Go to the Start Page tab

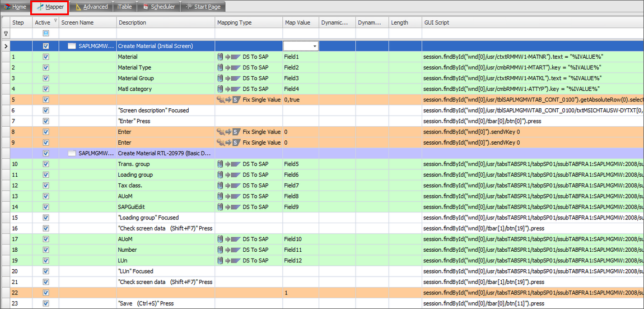point(204,7)
